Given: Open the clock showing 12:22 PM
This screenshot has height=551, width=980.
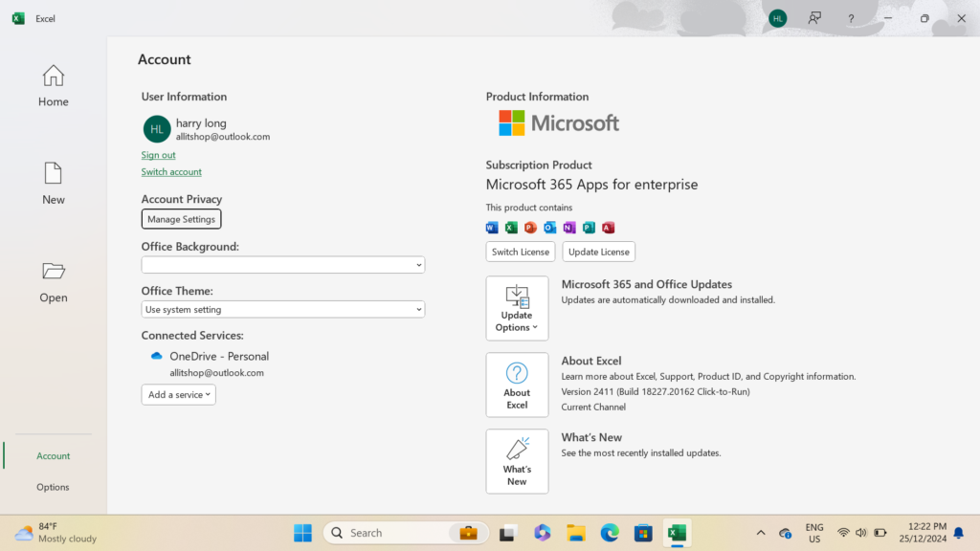Looking at the screenshot, I should 924,533.
